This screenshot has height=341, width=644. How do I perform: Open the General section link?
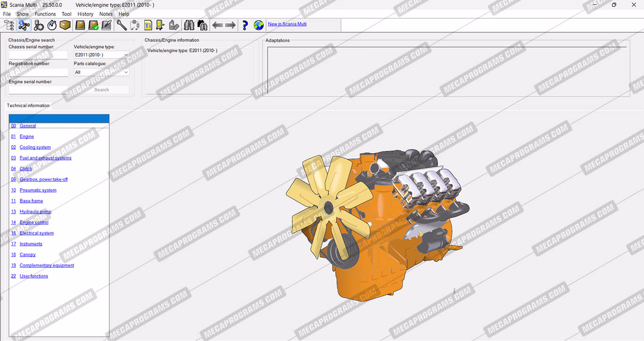tap(28, 126)
